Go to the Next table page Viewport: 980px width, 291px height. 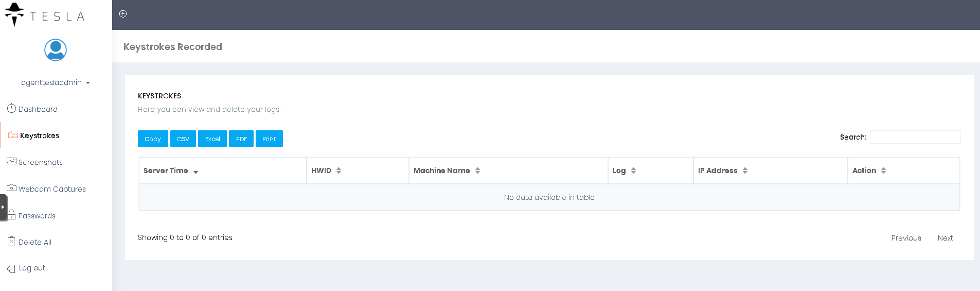(x=945, y=238)
